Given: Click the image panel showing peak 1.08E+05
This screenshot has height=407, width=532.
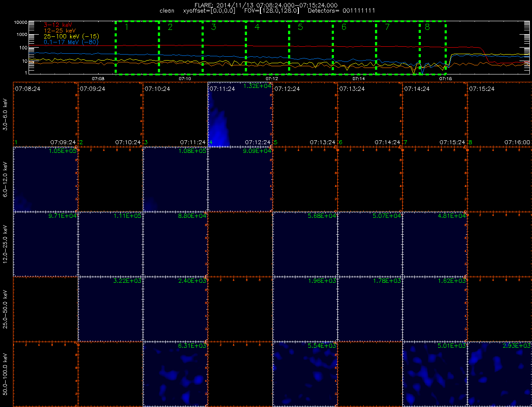Looking at the screenshot, I should coord(175,179).
